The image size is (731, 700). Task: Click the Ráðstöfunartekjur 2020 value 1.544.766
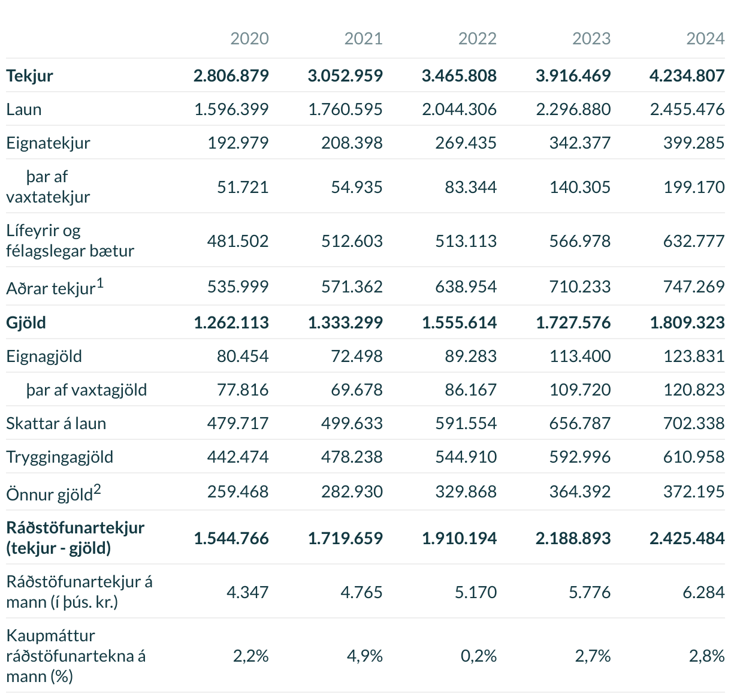pos(231,538)
